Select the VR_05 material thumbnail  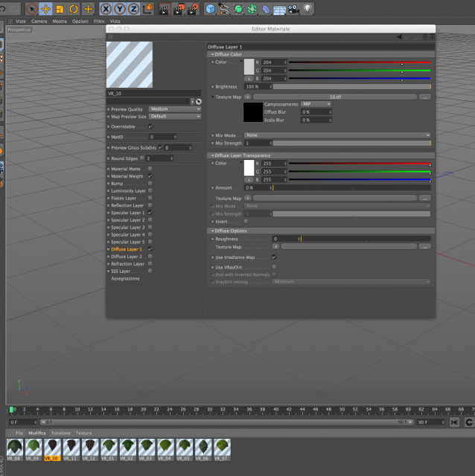click(184, 448)
